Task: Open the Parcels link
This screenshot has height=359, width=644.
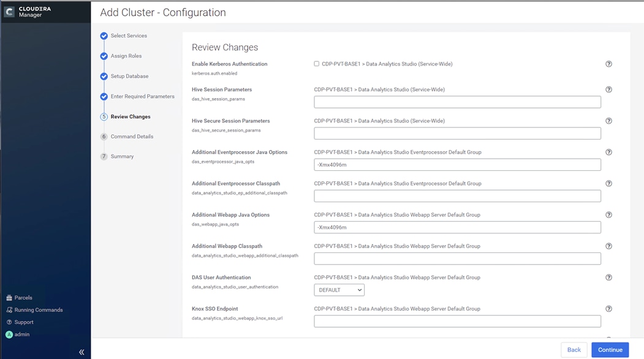Action: 23,298
